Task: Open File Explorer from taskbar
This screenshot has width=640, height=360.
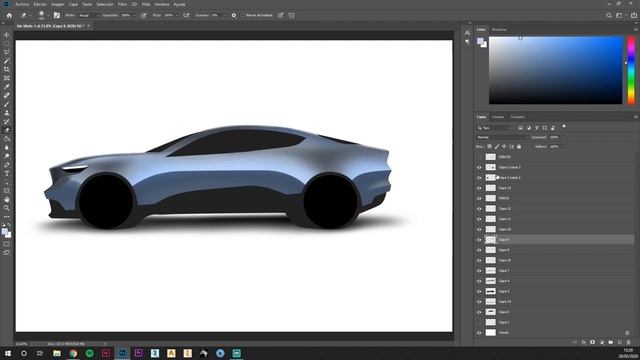Action: 57,353
